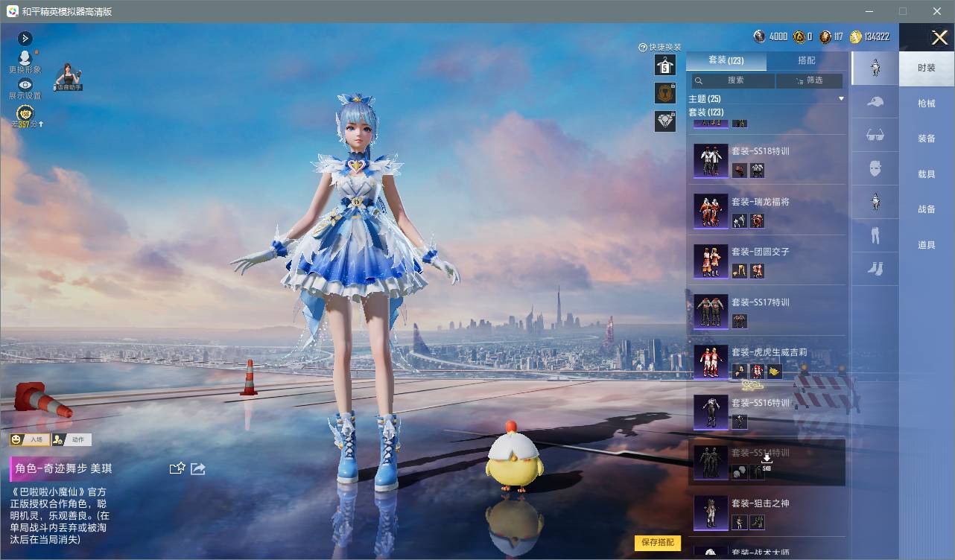
Task: Open the 枪械 firearms menu
Action: pos(927,104)
